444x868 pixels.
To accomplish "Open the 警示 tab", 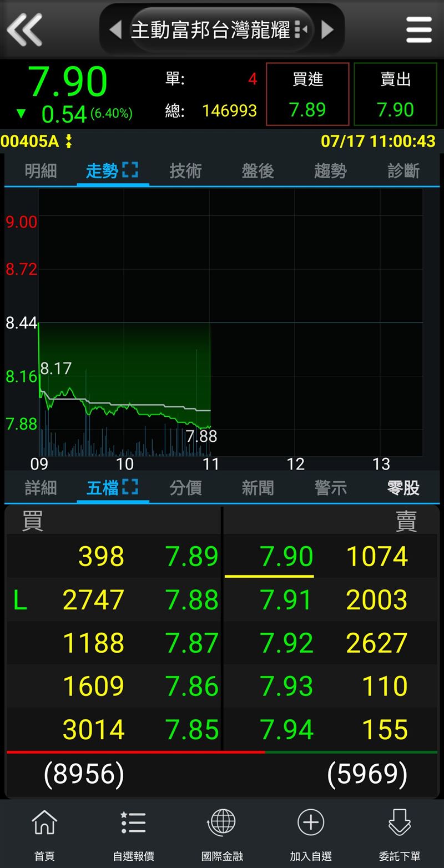I will [x=330, y=488].
